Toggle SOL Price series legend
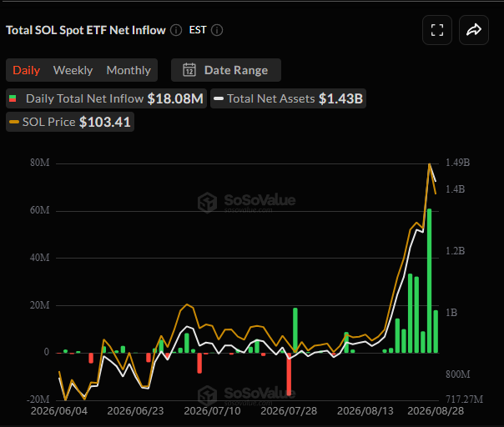 (70, 122)
